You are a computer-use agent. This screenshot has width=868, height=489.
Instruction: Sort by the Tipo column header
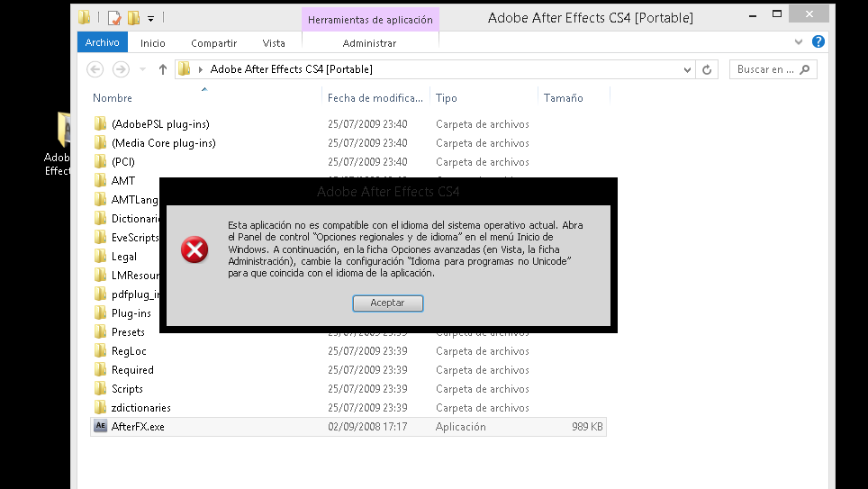(447, 98)
